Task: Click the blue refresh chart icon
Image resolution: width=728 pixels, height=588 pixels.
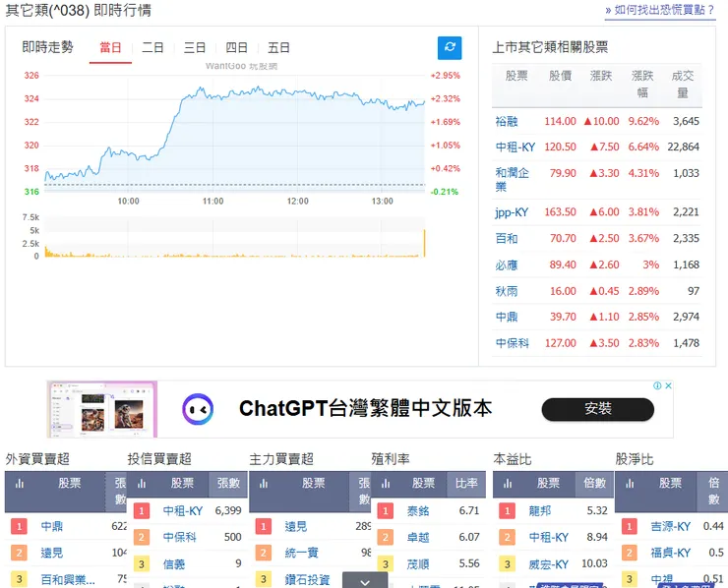Action: (450, 47)
